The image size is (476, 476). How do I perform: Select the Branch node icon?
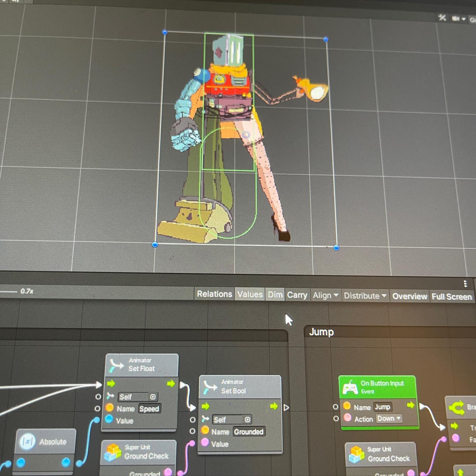tap(457, 408)
